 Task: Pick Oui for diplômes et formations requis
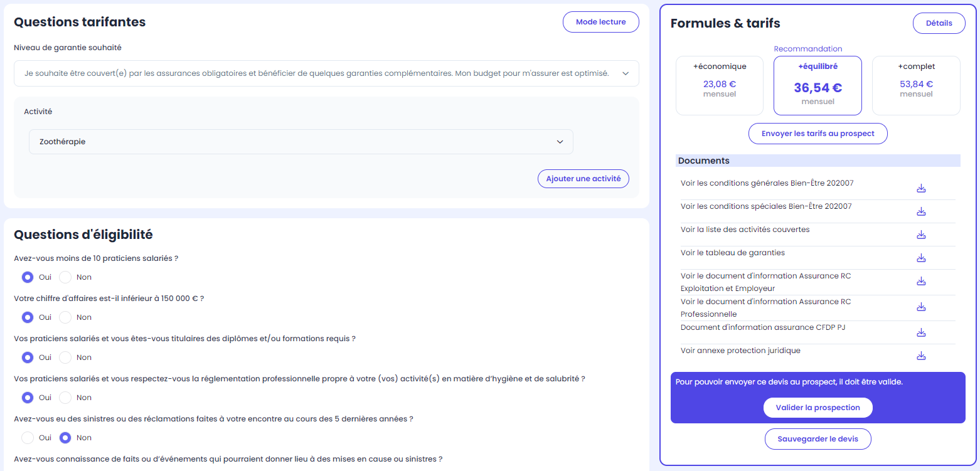click(28, 357)
